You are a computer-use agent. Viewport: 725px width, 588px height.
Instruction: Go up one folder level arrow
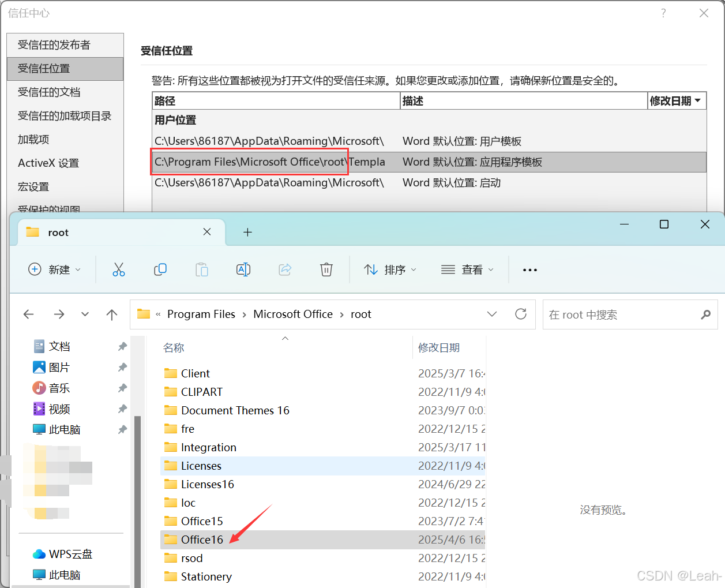[x=112, y=314]
